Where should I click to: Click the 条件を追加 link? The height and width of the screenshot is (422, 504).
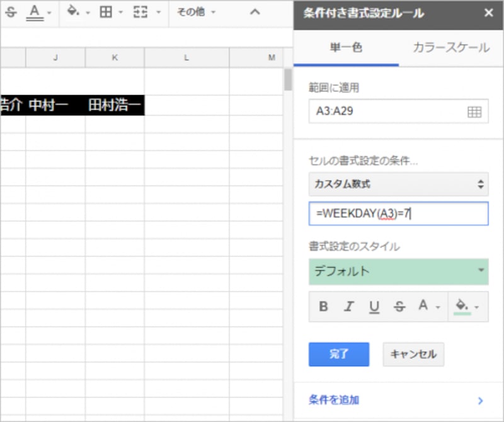334,400
